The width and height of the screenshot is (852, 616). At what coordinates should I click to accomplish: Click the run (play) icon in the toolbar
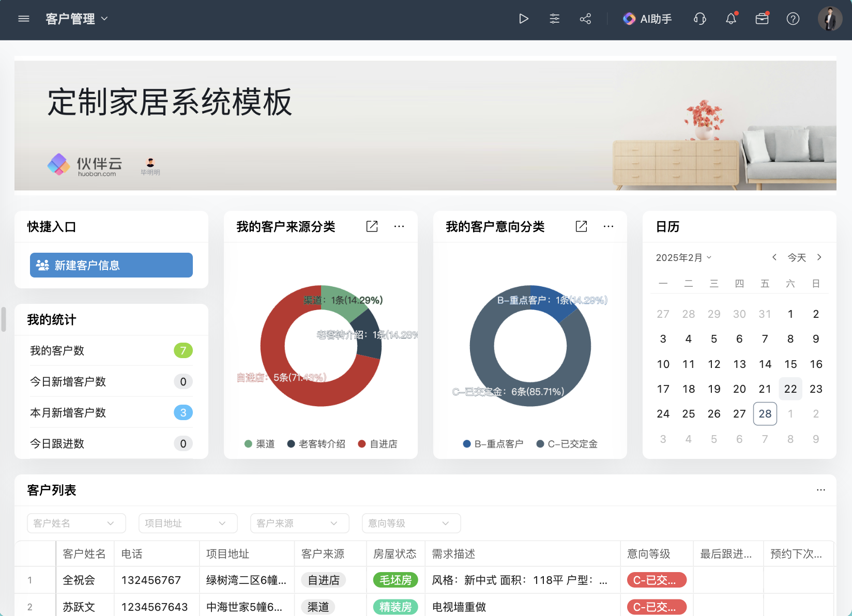pos(524,19)
